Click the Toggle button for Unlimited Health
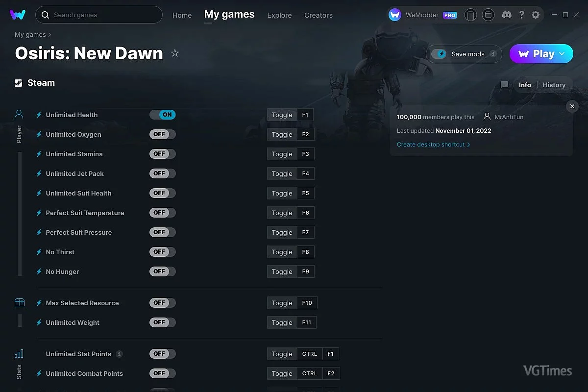588x392 pixels. coord(282,115)
